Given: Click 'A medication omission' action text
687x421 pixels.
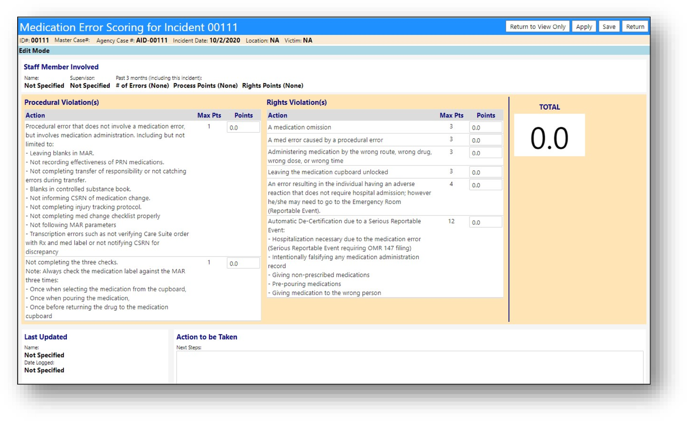Looking at the screenshot, I should coord(299,127).
